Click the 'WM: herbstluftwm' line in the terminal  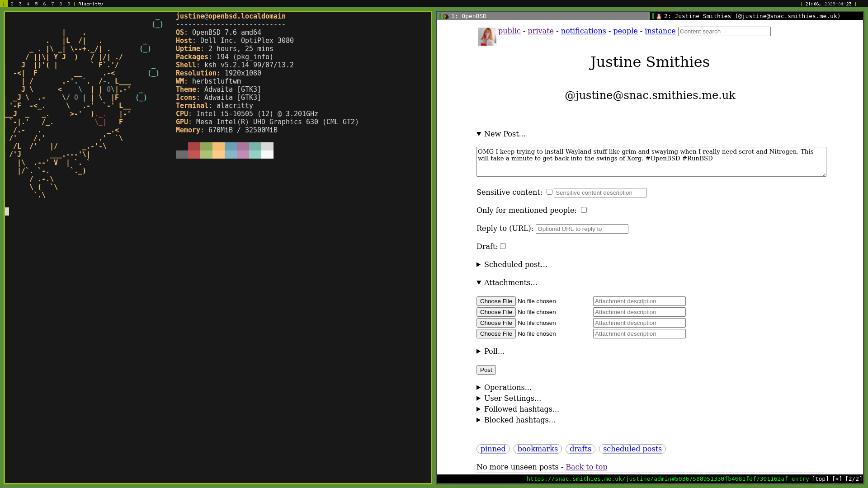tap(208, 81)
